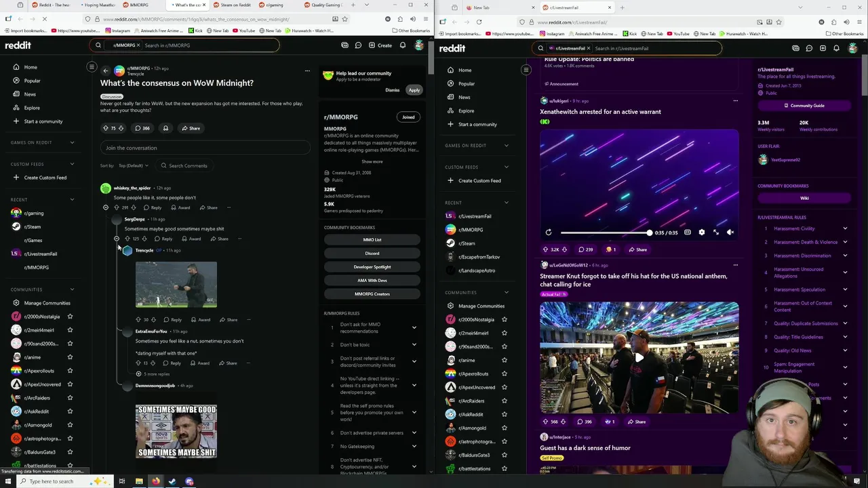868x488 pixels.
Task: Favorite r/ArcRaiders in right window sidebar
Action: (x=504, y=401)
